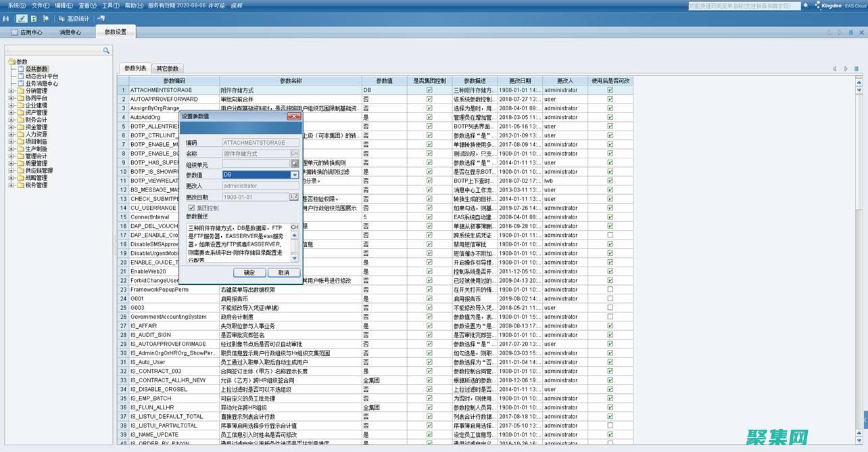Click the 取消 button in the dialog
The image size is (868, 452).
coord(283,273)
